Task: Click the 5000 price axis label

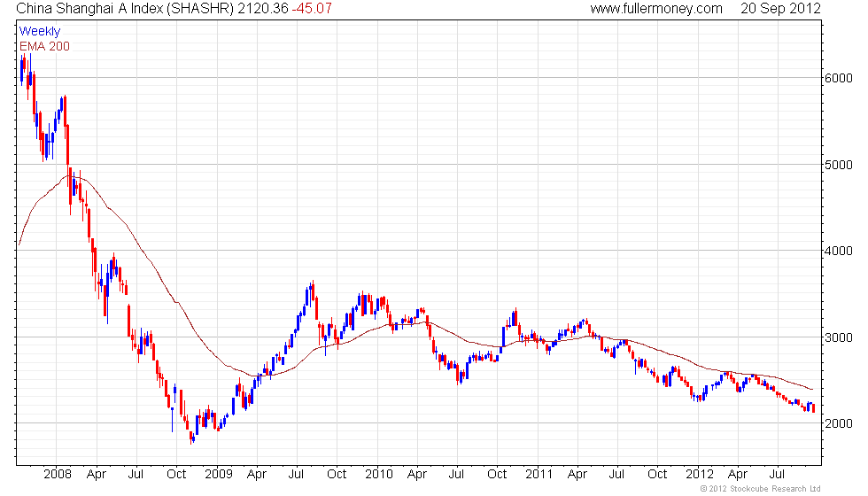Action: pos(838,165)
